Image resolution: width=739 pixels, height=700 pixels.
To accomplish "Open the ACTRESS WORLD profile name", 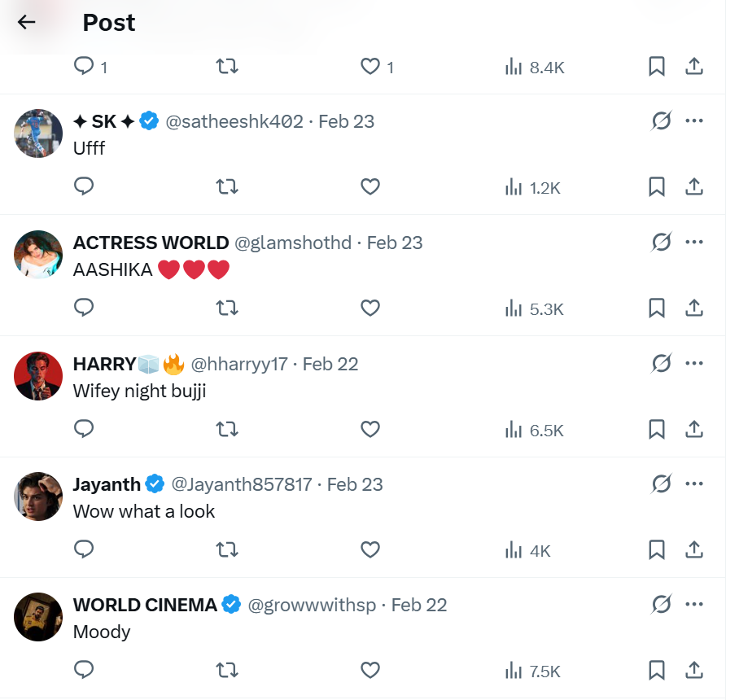I will tap(151, 243).
